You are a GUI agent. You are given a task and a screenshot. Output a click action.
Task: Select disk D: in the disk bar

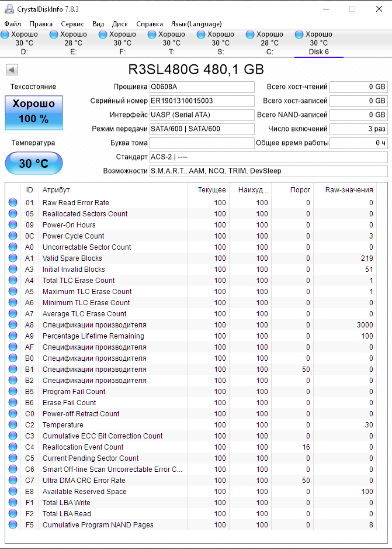(x=25, y=43)
